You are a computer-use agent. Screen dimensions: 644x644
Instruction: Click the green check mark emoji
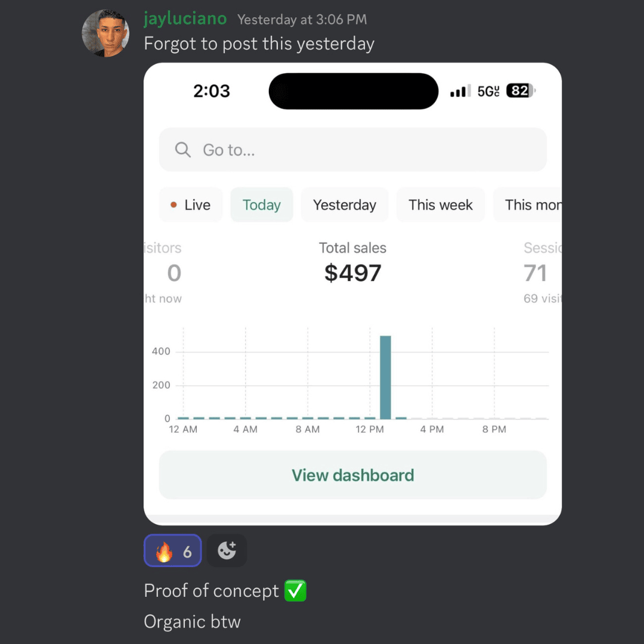295,591
